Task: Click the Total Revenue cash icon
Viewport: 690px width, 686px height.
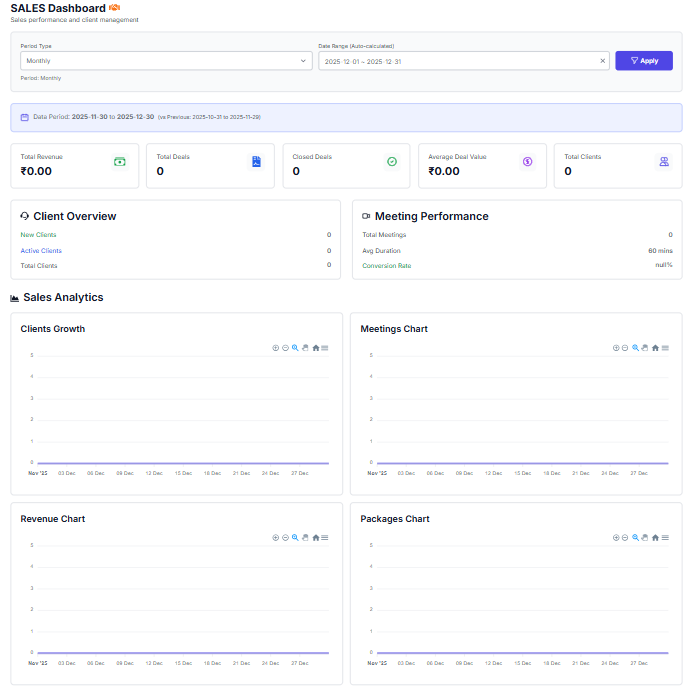Action: click(x=119, y=161)
